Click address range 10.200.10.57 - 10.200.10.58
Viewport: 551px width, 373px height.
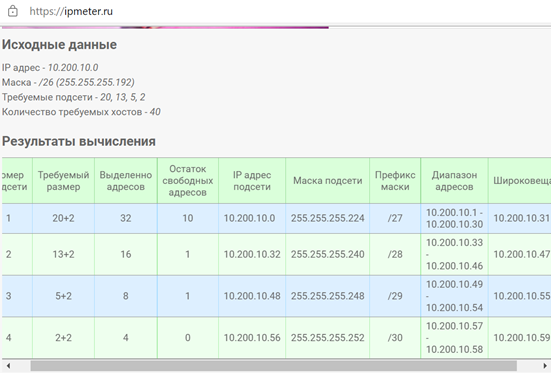454,338
